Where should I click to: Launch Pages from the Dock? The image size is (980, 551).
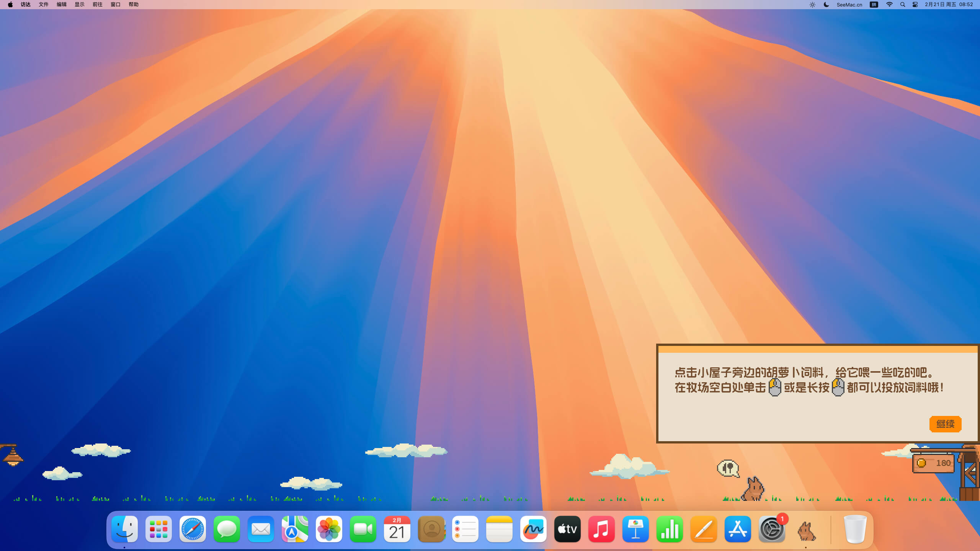704,529
